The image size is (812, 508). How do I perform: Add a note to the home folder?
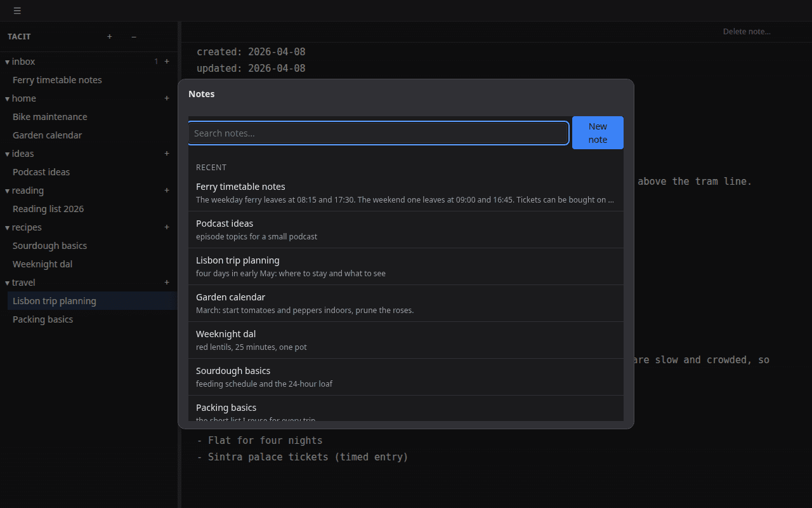pyautogui.click(x=167, y=98)
